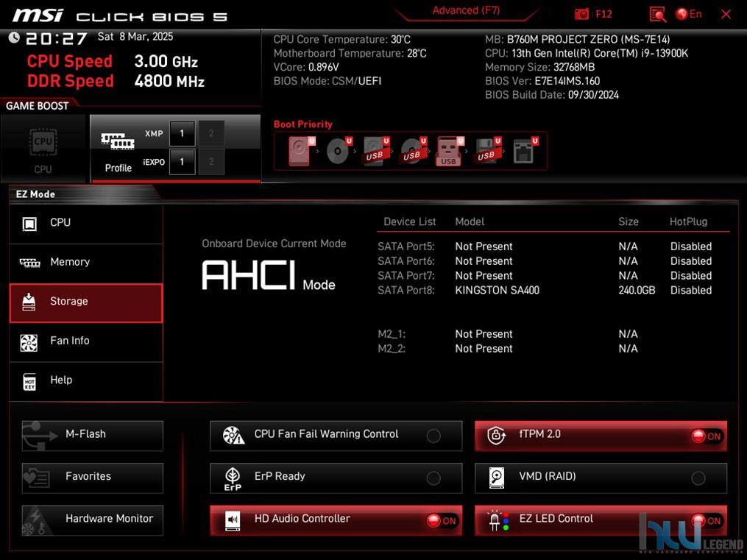The image size is (747, 560).
Task: Click the HD Audio speaker icon
Action: (x=233, y=520)
